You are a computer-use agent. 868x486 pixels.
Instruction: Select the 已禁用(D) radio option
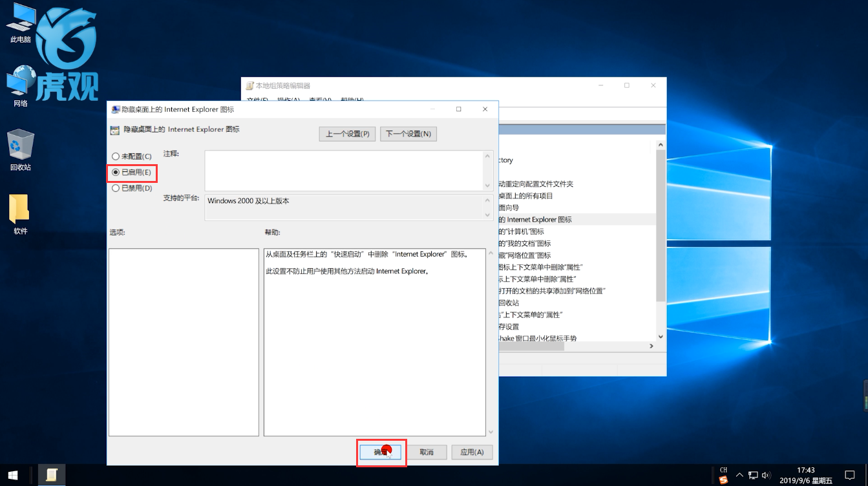[x=132, y=188]
